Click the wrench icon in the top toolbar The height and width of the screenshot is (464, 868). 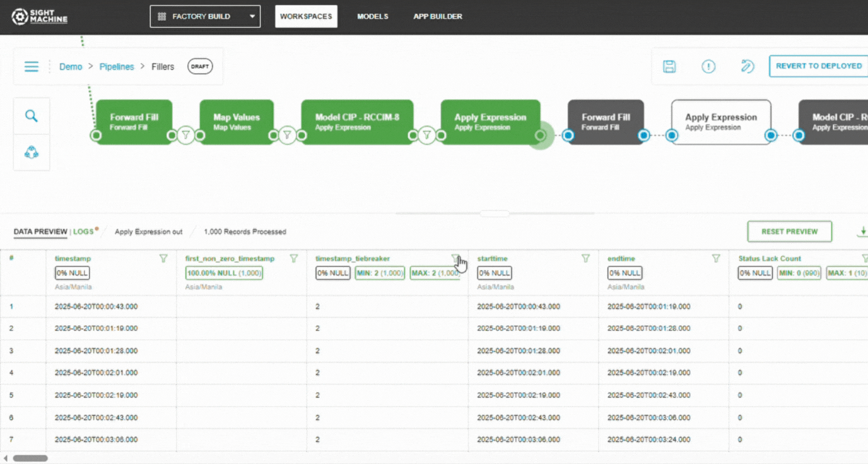[x=748, y=66]
